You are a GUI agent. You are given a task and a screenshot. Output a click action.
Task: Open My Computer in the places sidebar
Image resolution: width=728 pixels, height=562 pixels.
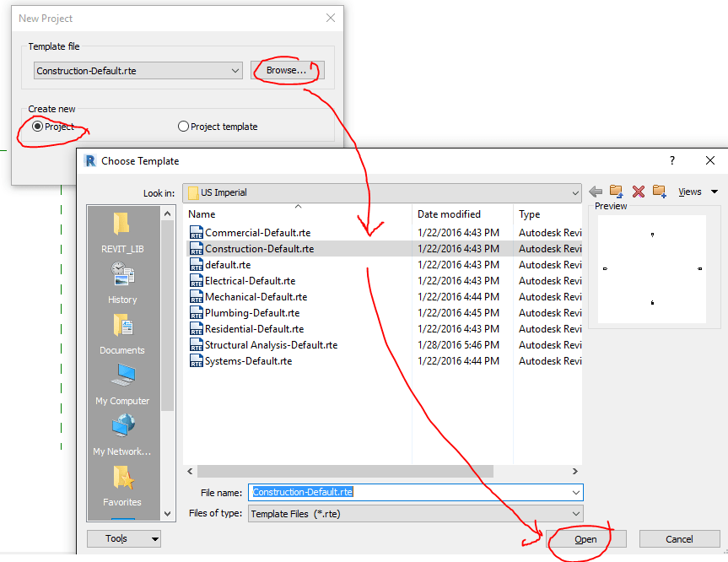click(122, 385)
